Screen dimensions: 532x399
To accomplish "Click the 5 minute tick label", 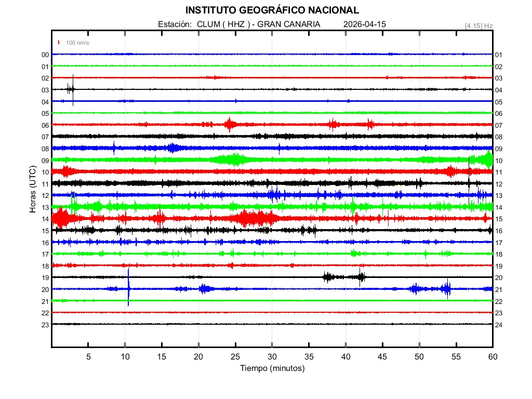I will [88, 357].
